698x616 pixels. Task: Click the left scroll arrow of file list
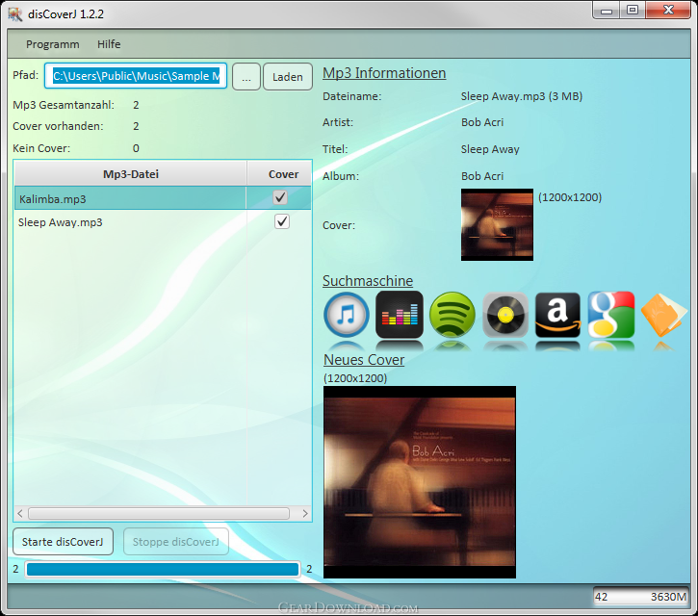pos(20,514)
